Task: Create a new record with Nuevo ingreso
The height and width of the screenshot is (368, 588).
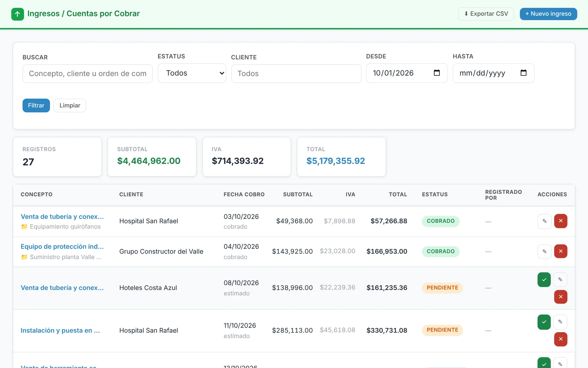Action: (x=548, y=14)
